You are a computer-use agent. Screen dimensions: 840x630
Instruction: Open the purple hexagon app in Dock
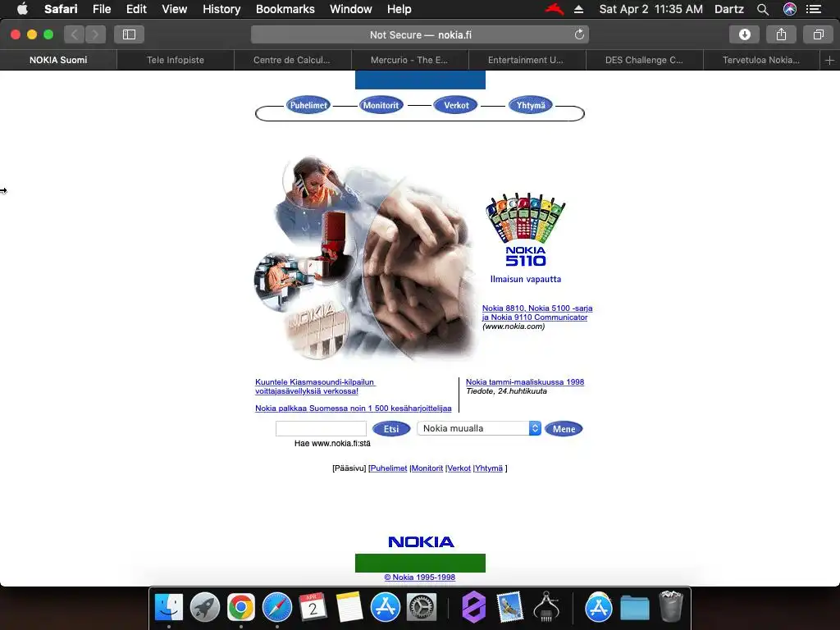coord(474,607)
